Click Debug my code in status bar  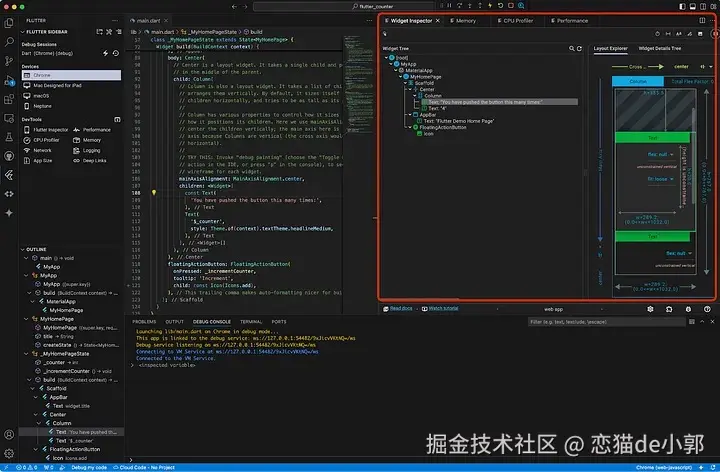click(x=89, y=467)
